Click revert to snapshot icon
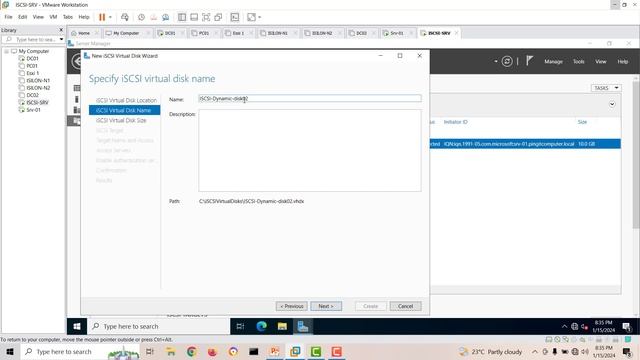640x360 pixels. tap(153, 17)
